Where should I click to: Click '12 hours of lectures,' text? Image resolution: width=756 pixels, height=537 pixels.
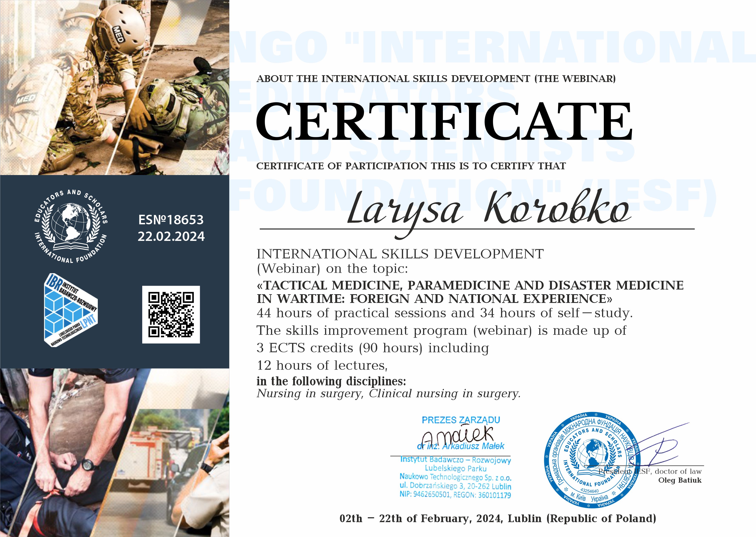pos(322,365)
